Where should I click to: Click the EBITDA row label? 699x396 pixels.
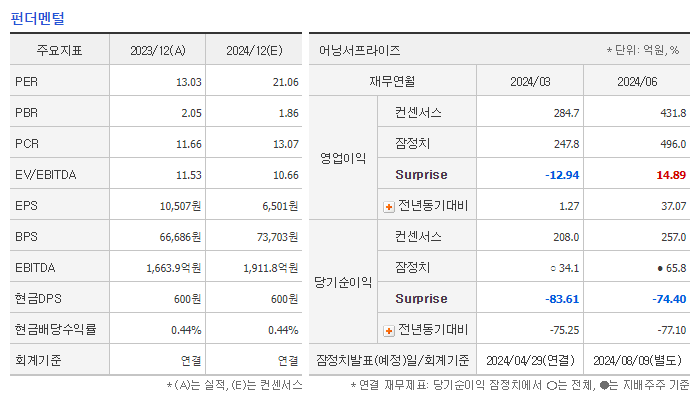tap(35, 268)
